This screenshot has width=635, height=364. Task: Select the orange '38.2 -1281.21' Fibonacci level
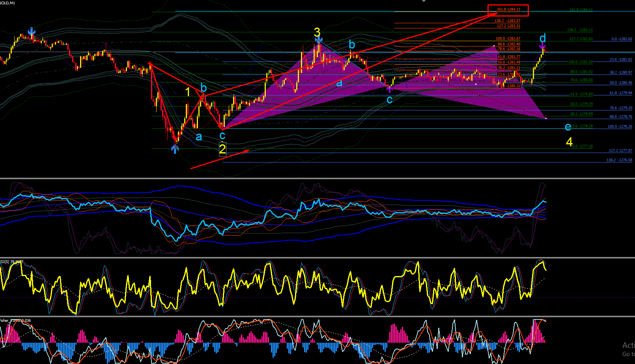pyautogui.click(x=509, y=68)
